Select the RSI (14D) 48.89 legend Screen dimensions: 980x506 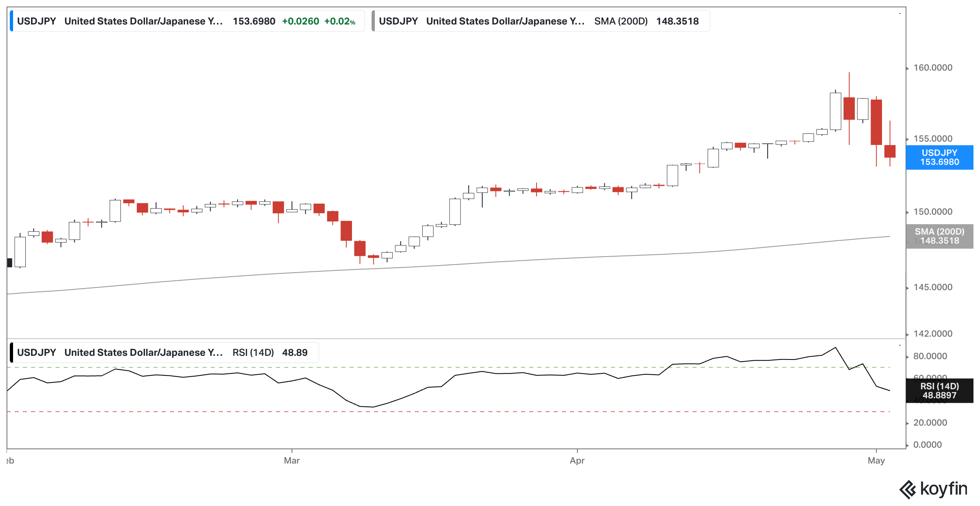269,353
